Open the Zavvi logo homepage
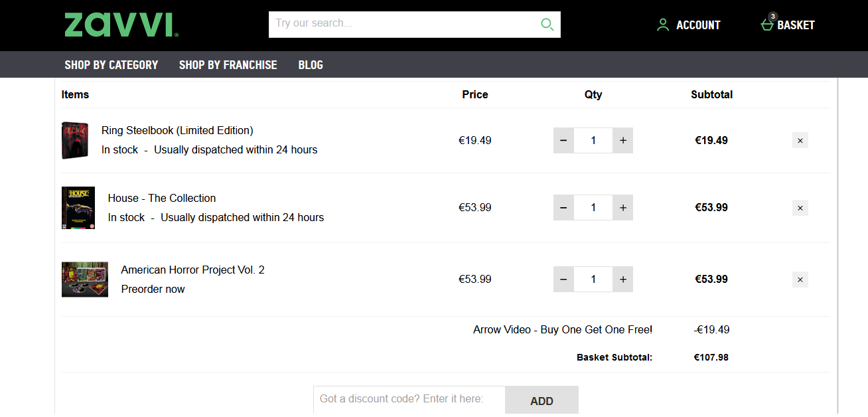The width and height of the screenshot is (868, 417). pyautogui.click(x=121, y=25)
